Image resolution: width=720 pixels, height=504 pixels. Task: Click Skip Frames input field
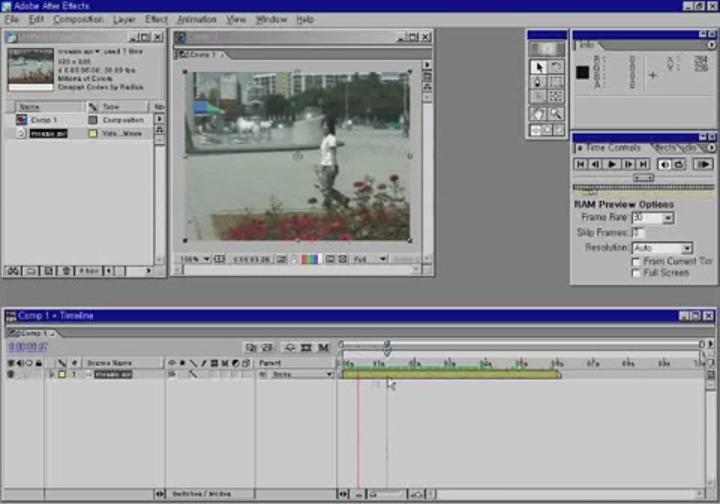click(x=638, y=233)
